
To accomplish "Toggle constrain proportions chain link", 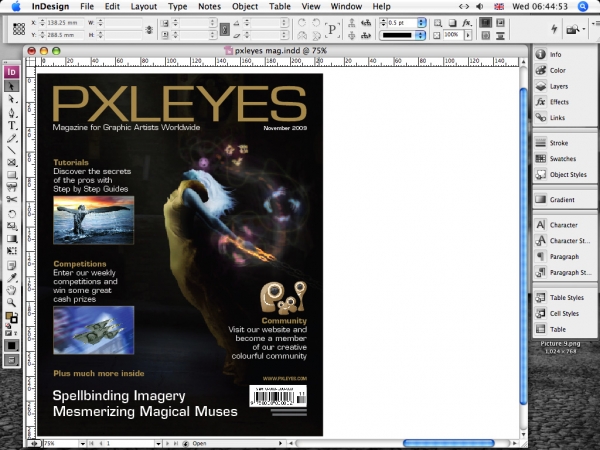I will point(225,29).
